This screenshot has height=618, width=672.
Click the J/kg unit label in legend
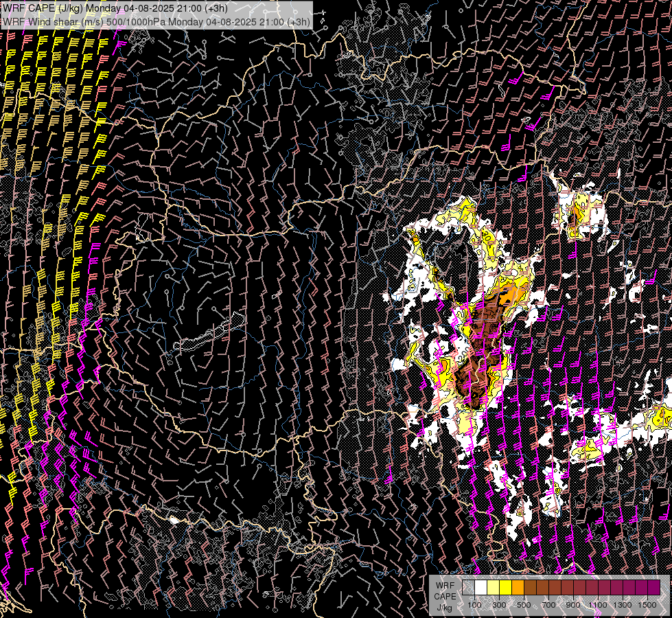pyautogui.click(x=445, y=608)
